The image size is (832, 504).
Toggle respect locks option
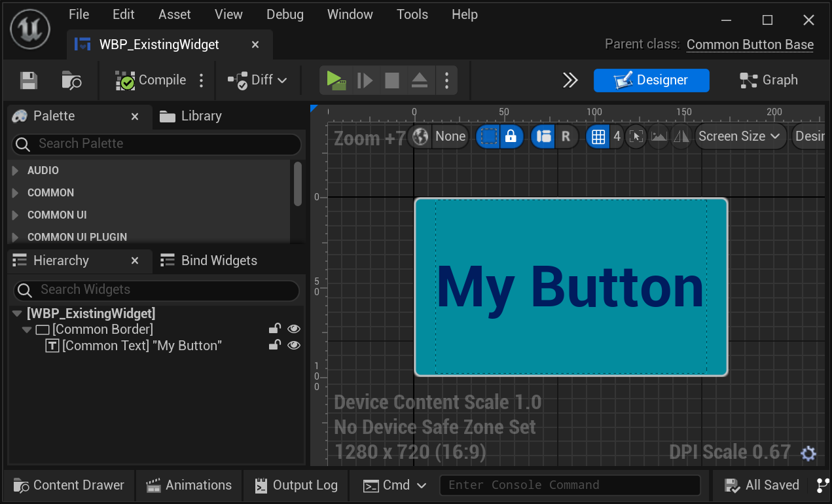point(511,137)
